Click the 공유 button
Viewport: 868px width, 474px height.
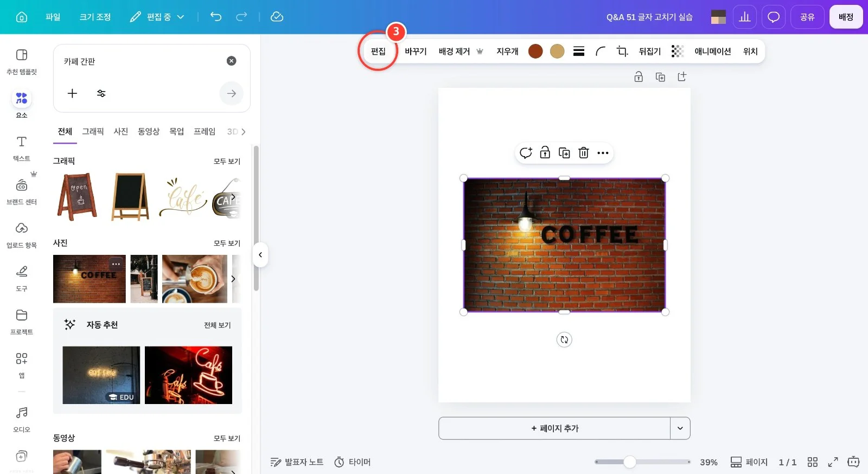(x=807, y=17)
